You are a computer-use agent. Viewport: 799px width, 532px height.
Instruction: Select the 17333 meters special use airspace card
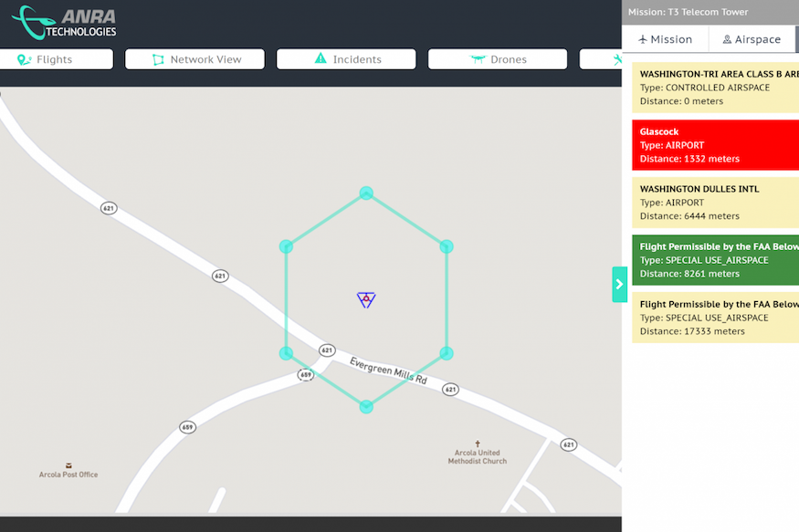[x=715, y=318]
